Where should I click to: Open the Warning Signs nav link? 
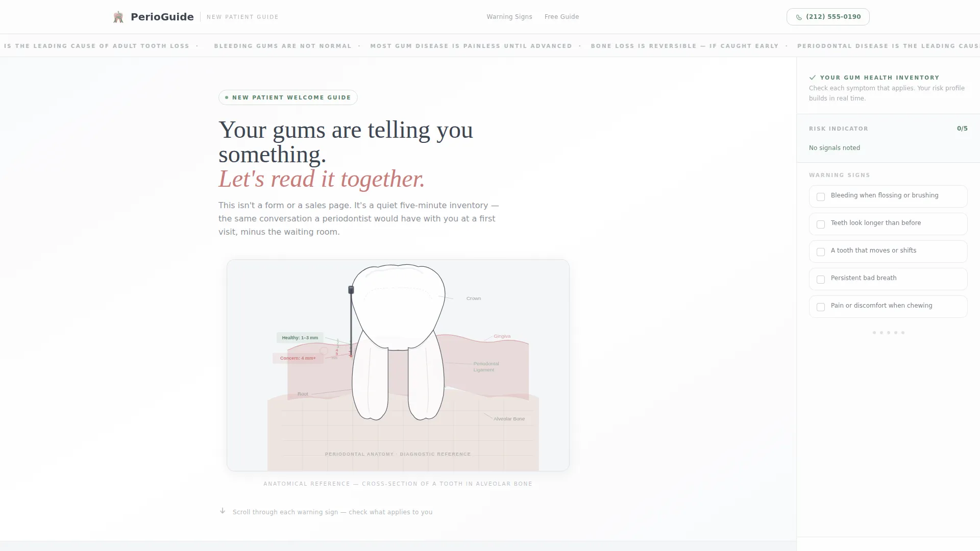(x=509, y=17)
